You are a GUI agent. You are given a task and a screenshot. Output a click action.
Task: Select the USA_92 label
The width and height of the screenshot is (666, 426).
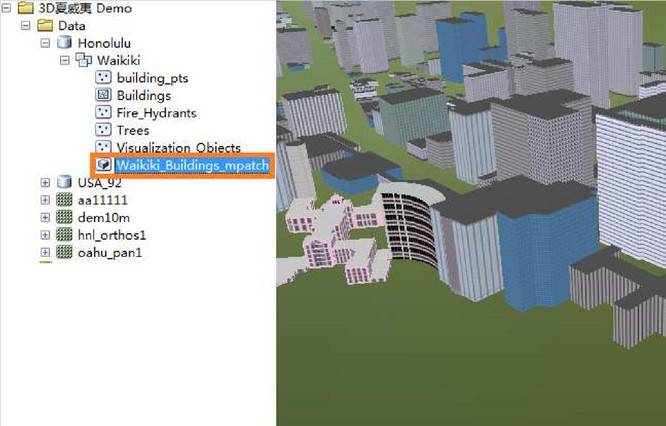tap(100, 183)
